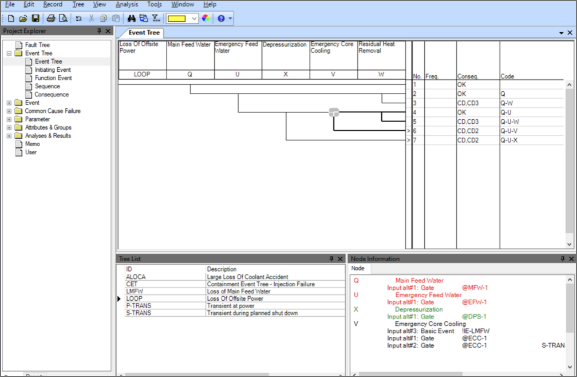Select Function Event in Project Explorer
The height and width of the screenshot is (377, 577).
tap(53, 78)
